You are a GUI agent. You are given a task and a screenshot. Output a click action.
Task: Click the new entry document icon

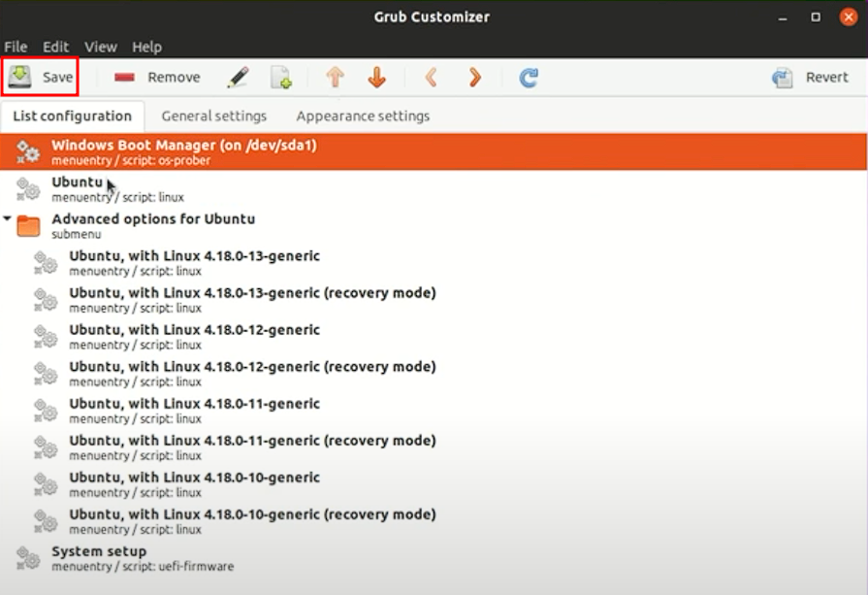pos(281,77)
